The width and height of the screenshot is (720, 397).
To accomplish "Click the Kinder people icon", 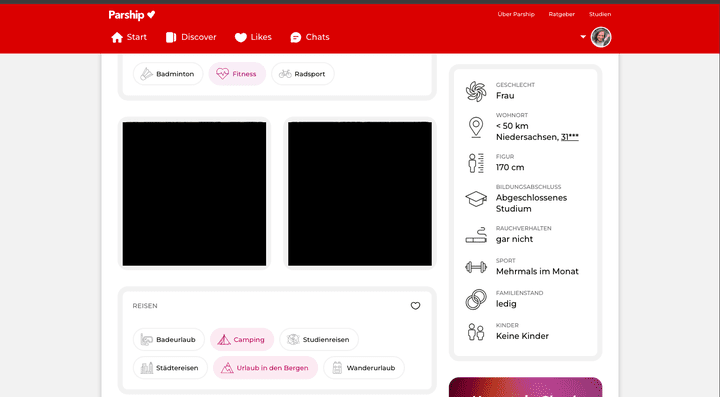I will 476,331.
